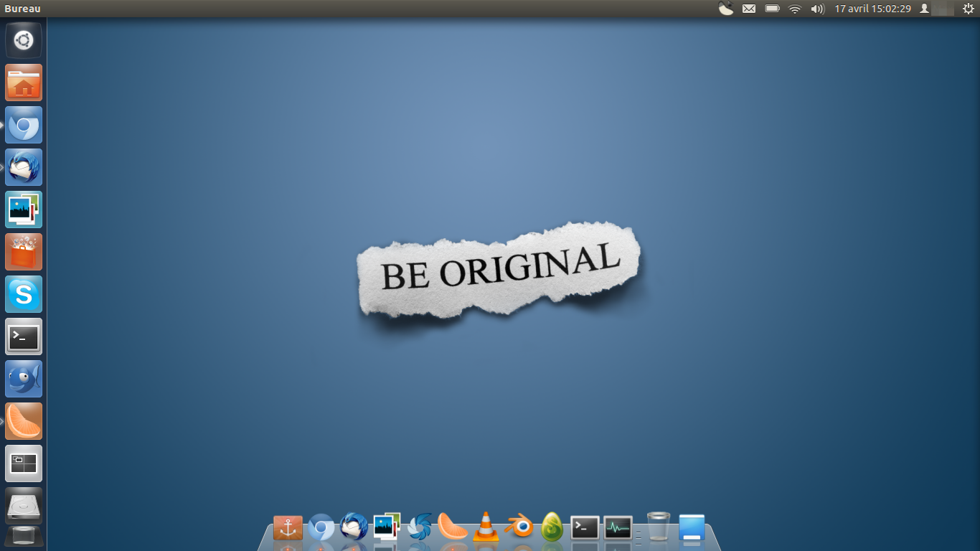
Task: Open the green egg app in the dock
Action: tap(552, 527)
